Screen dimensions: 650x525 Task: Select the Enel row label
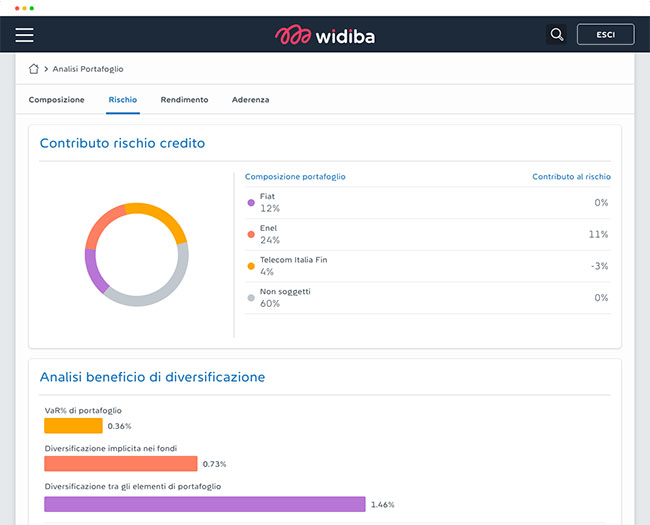tap(268, 228)
